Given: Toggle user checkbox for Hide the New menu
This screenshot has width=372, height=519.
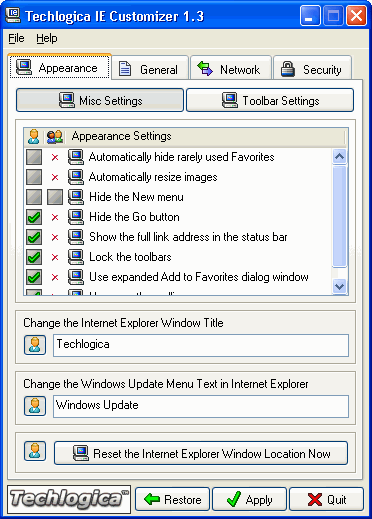Looking at the screenshot, I should pyautogui.click(x=34, y=197).
